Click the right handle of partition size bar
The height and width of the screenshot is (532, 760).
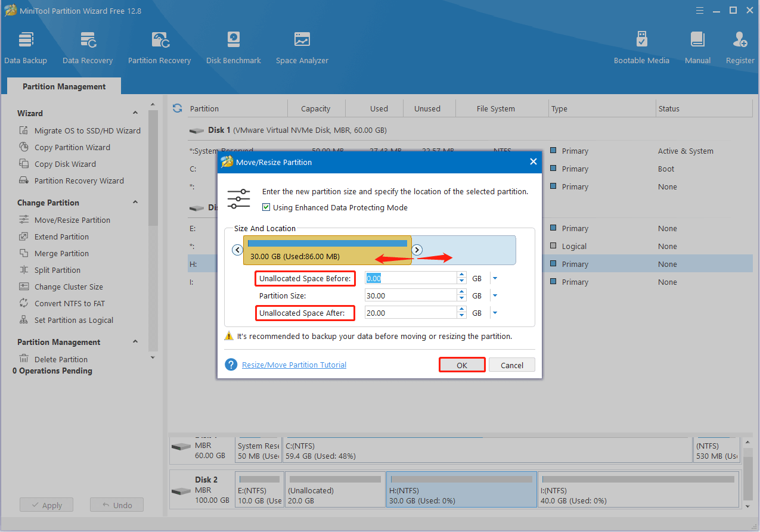(417, 250)
